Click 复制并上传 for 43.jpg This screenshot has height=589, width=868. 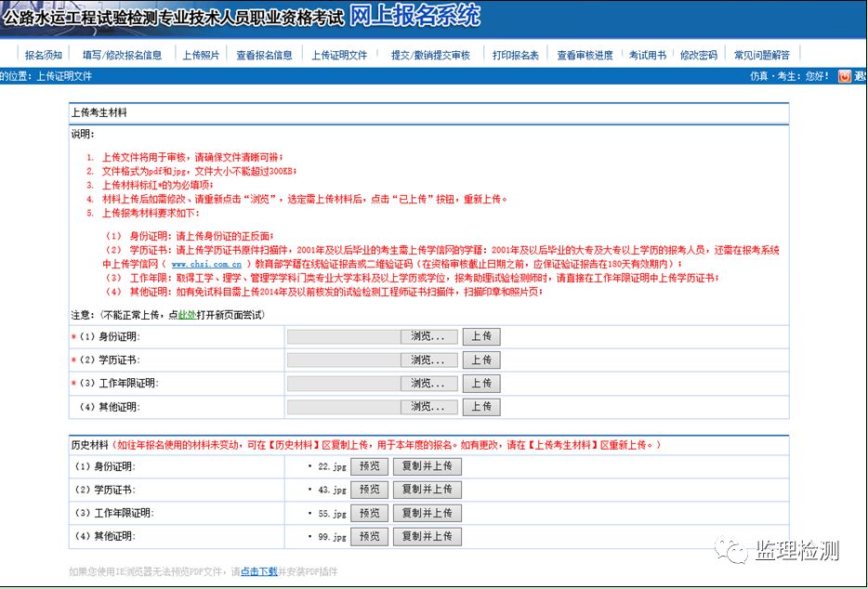427,490
